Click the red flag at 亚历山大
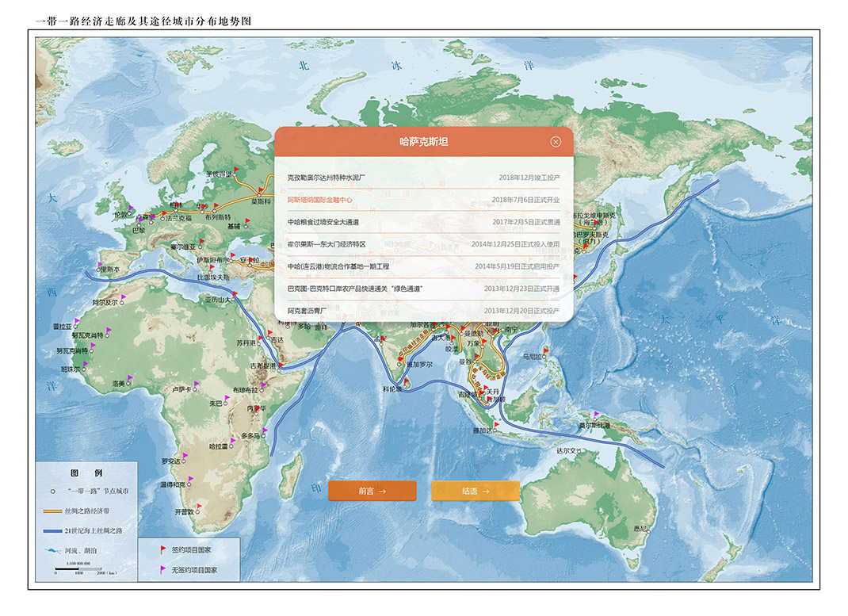The image size is (848, 616). (x=235, y=295)
